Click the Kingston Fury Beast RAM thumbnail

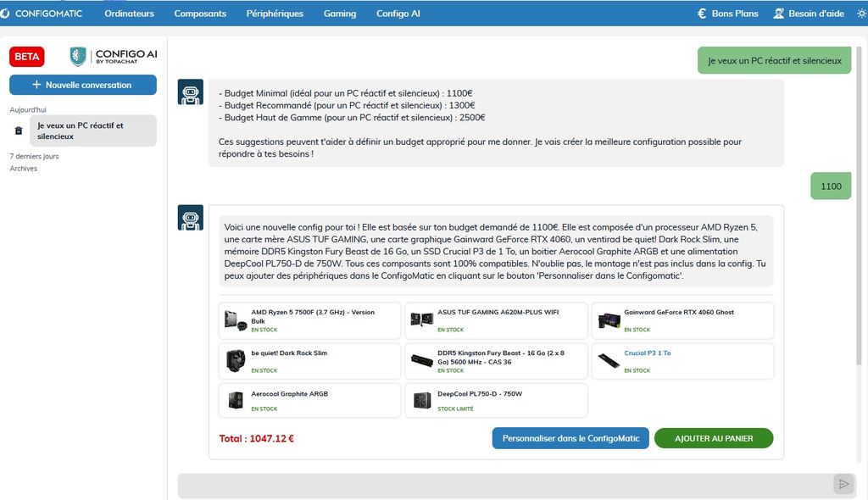422,361
